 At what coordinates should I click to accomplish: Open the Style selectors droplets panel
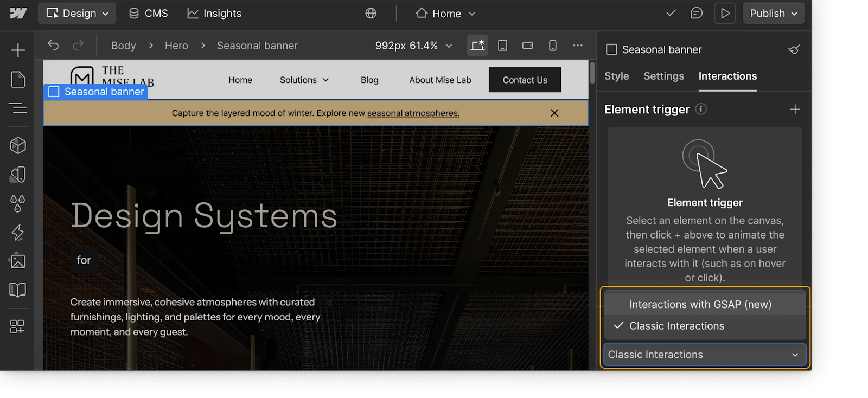tap(18, 203)
